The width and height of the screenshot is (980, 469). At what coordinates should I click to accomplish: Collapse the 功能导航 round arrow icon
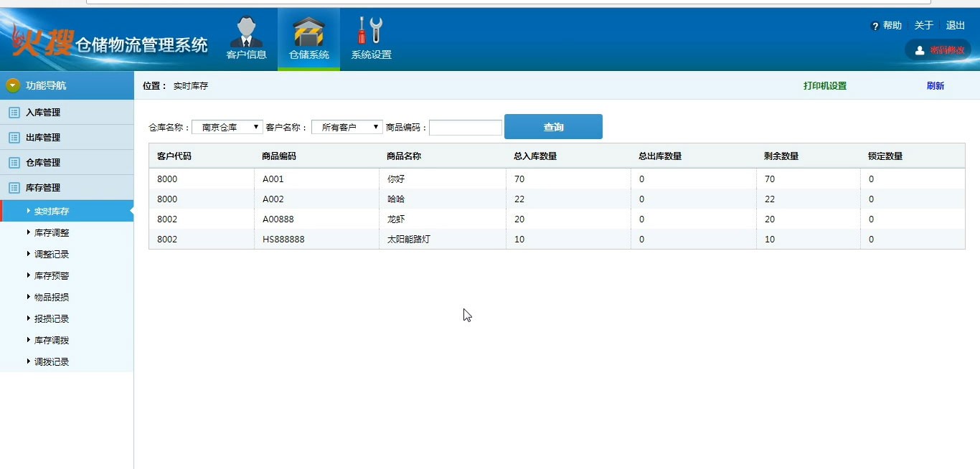[x=13, y=85]
